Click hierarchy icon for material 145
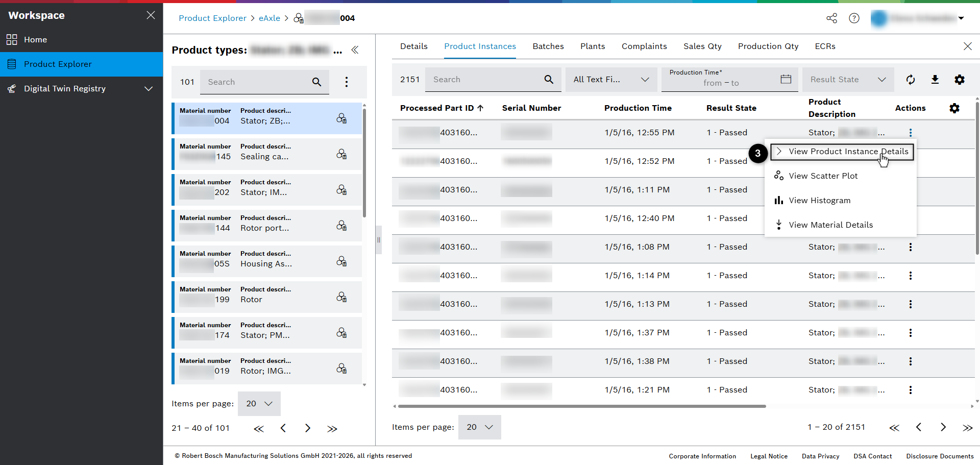The width and height of the screenshot is (980, 465). [341, 154]
